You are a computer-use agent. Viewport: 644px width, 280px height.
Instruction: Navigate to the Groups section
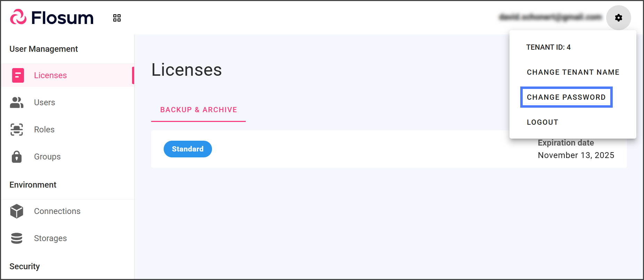click(x=47, y=157)
